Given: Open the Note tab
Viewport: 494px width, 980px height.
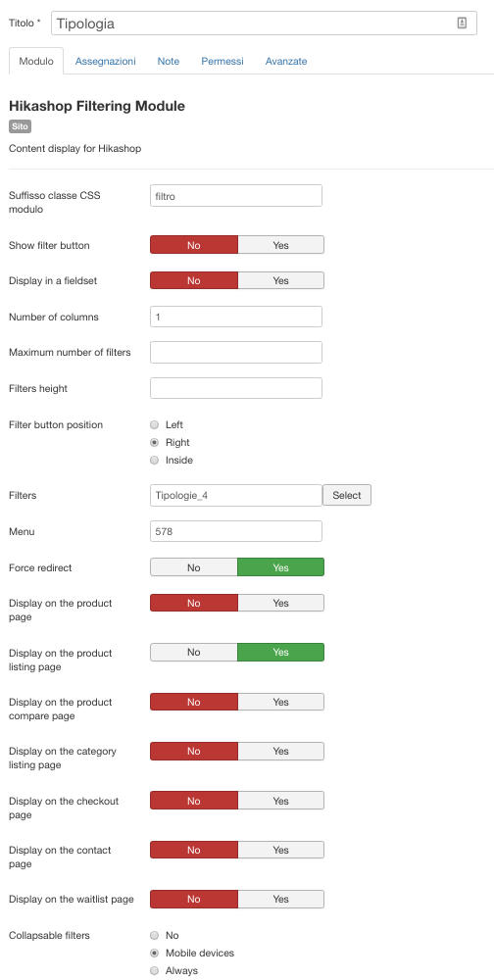Looking at the screenshot, I should point(169,61).
